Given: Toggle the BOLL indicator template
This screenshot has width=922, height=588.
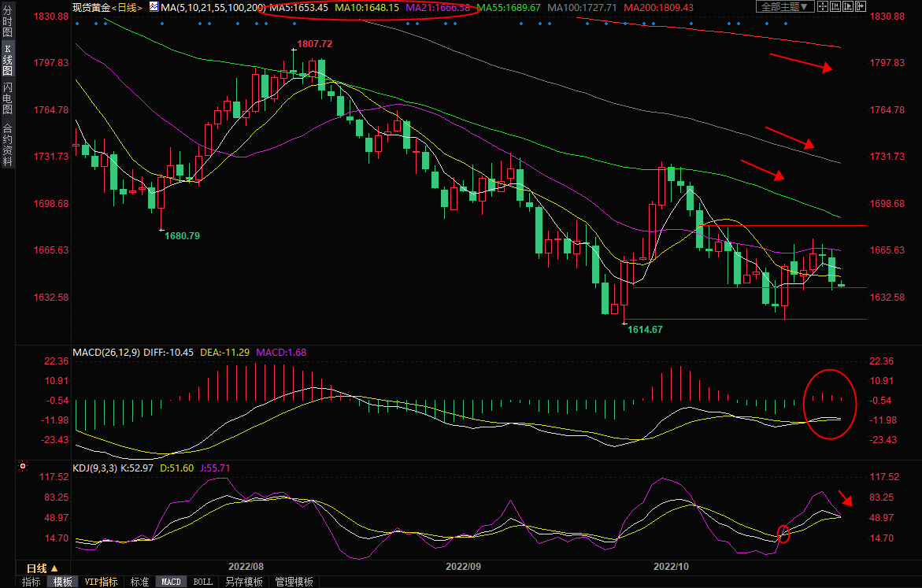Looking at the screenshot, I should pyautogui.click(x=202, y=582).
